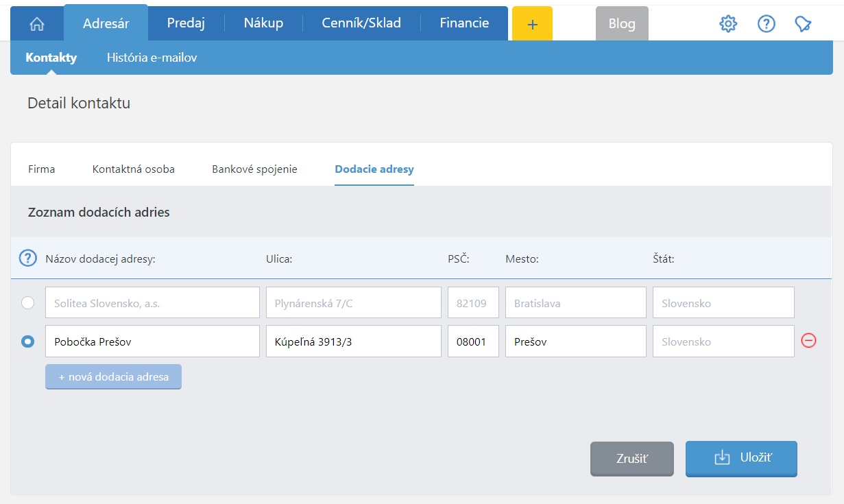Switch to the Bankové spojenie tab
Viewport: 844px width, 504px height.
pyautogui.click(x=254, y=169)
